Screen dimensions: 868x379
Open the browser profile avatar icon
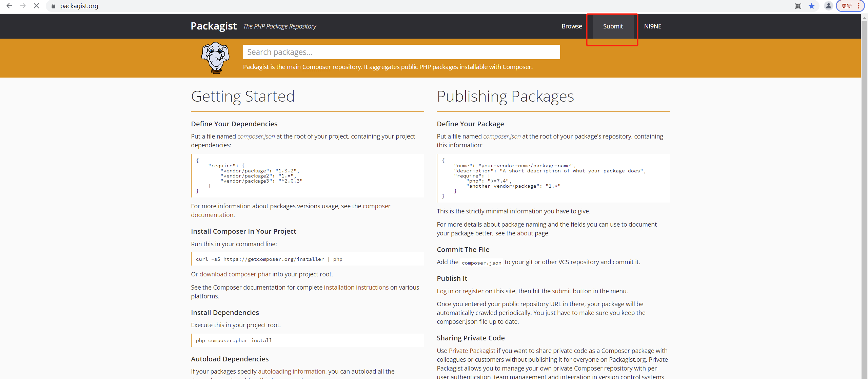point(828,6)
